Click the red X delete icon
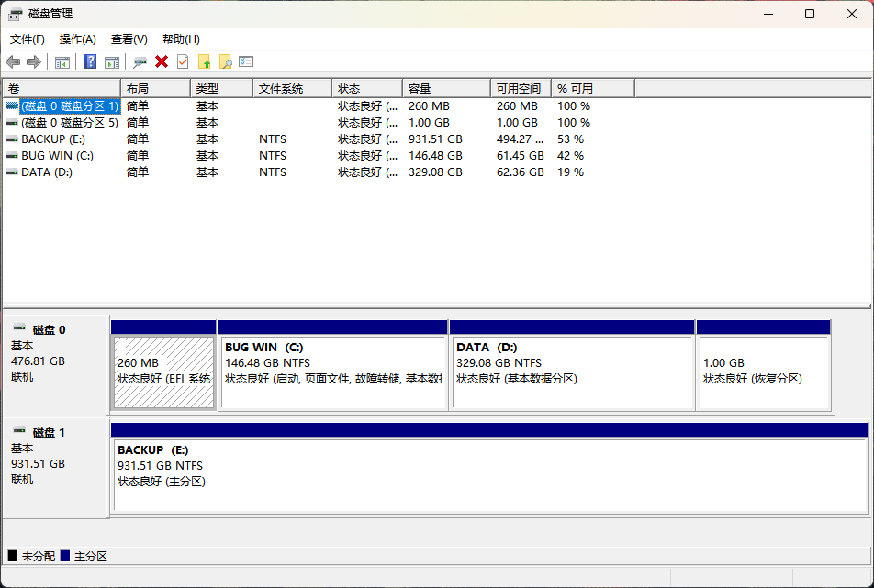874x588 pixels. [x=162, y=61]
